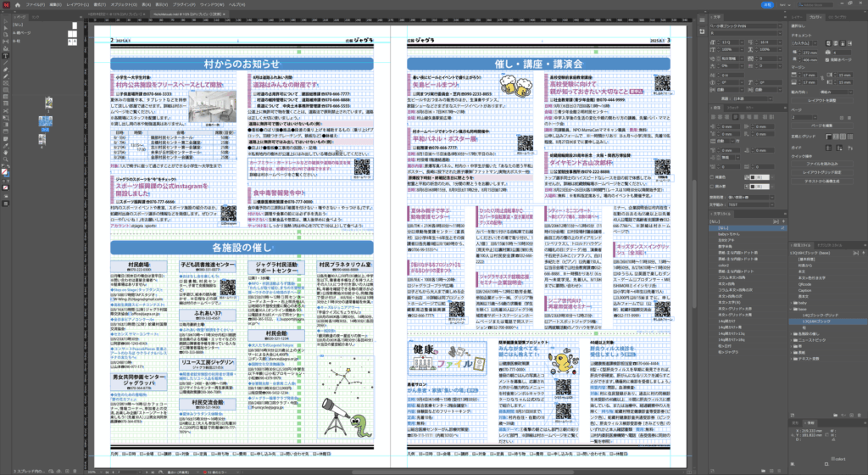
Task: Switch to the CC ライブラリ tab
Action: (x=837, y=17)
